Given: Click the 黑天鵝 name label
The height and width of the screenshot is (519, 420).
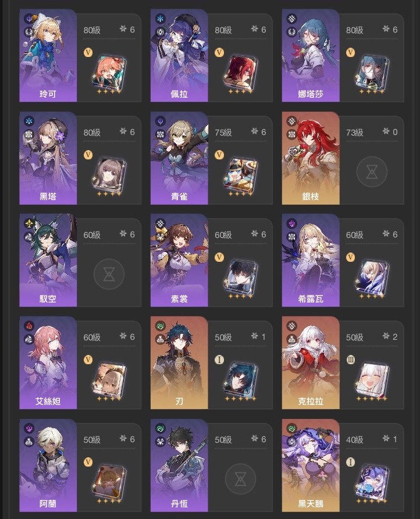Looking at the screenshot, I should [311, 503].
